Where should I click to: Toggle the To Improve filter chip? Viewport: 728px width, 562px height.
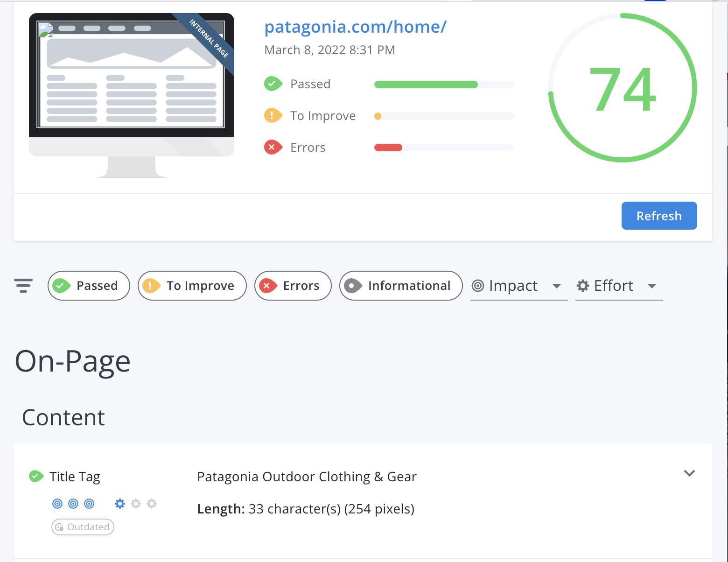(x=192, y=286)
